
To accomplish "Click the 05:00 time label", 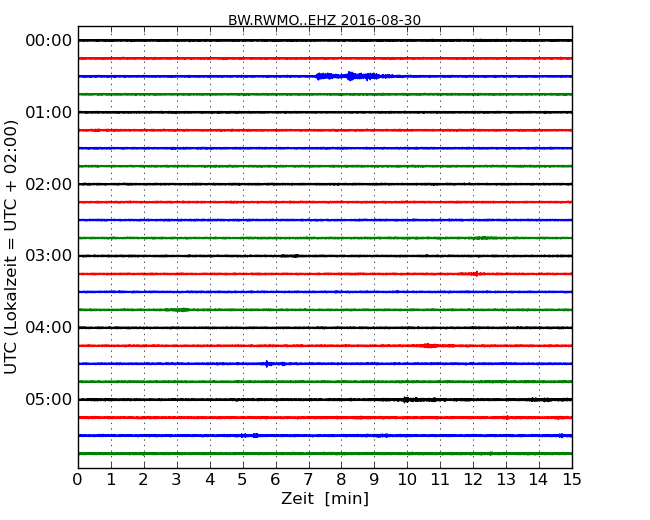I will tap(49, 399).
